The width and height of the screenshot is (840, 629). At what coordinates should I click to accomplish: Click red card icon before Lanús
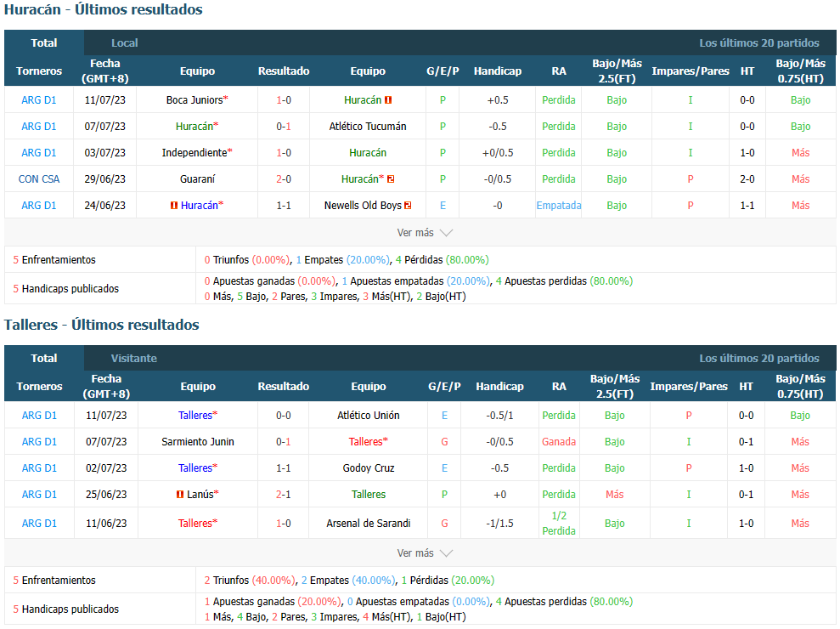click(x=180, y=495)
